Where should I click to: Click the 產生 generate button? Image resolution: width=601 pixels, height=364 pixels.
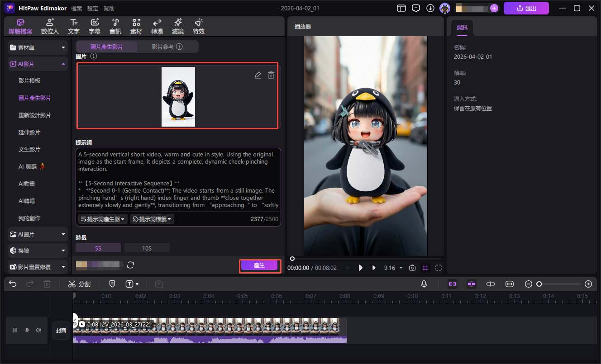(x=259, y=265)
